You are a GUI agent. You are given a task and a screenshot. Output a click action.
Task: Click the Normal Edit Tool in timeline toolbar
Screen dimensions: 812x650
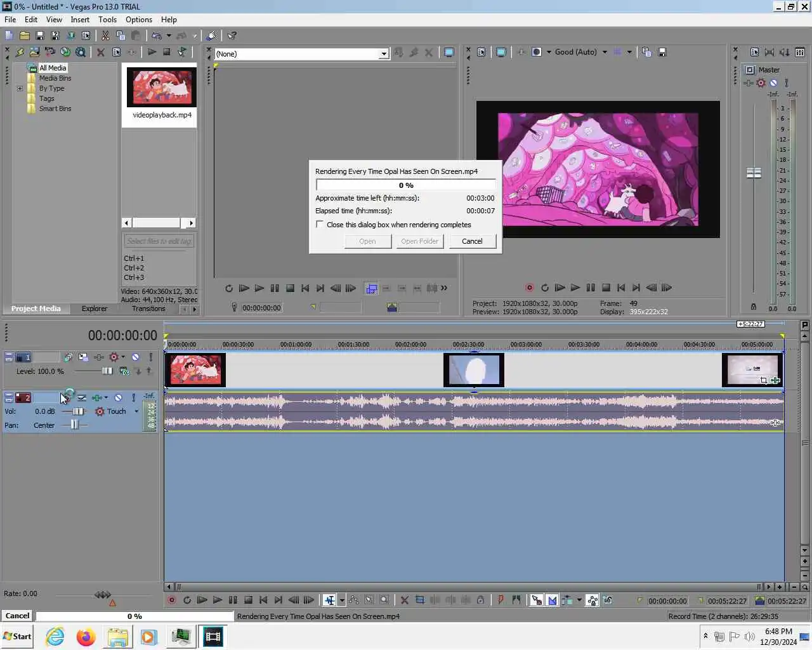point(329,600)
